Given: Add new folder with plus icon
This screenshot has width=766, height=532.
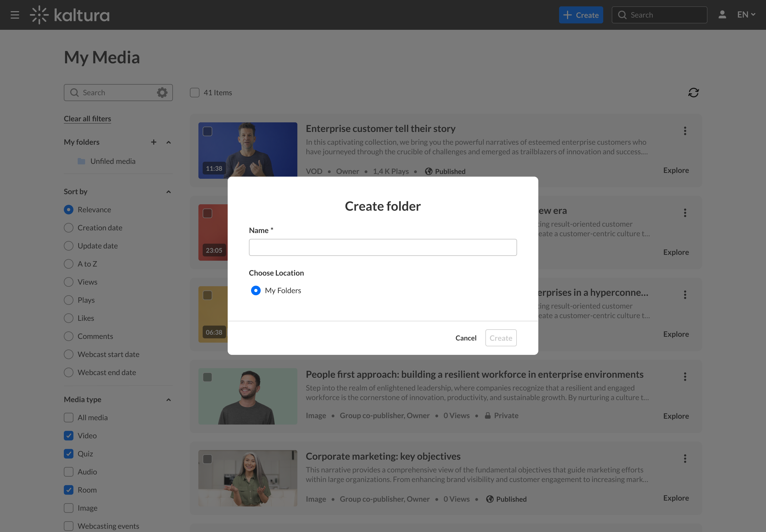Looking at the screenshot, I should 154,142.
